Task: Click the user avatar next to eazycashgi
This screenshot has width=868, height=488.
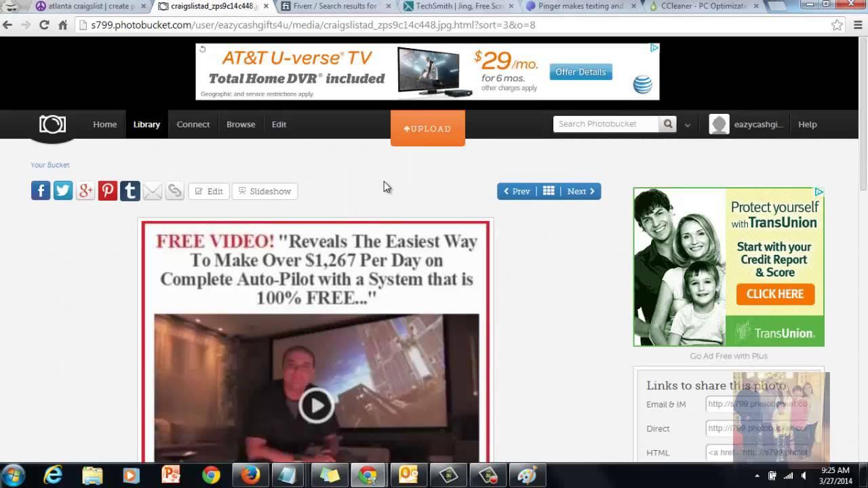Action: [719, 124]
